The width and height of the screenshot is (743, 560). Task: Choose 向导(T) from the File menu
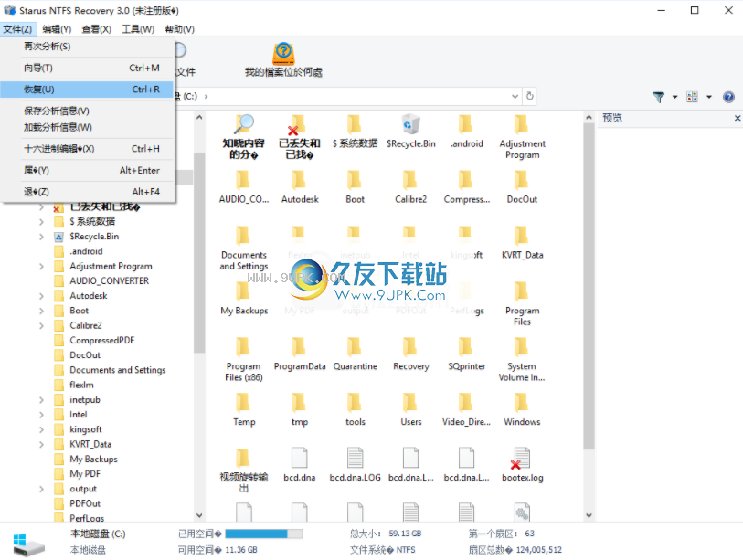point(88,68)
